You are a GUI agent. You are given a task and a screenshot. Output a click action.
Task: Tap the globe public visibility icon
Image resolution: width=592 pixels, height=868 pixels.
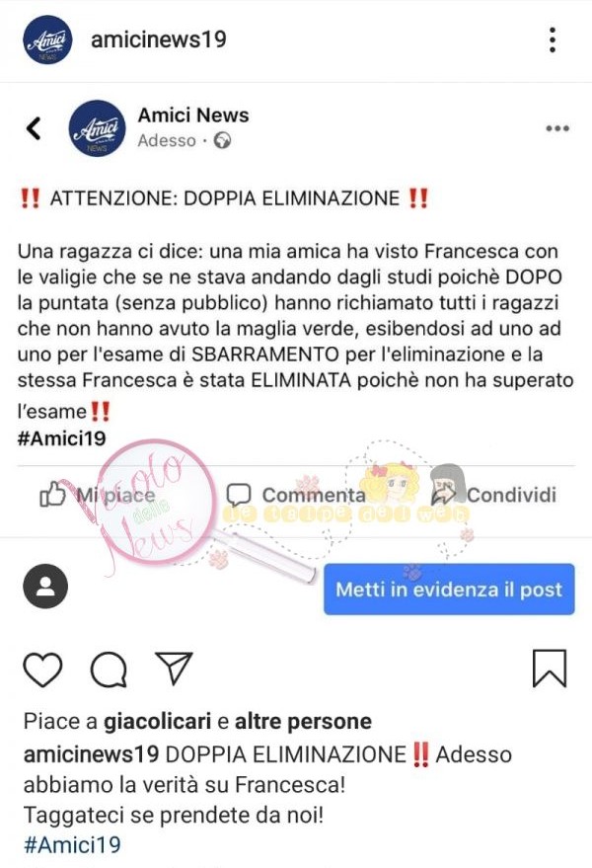[222, 140]
